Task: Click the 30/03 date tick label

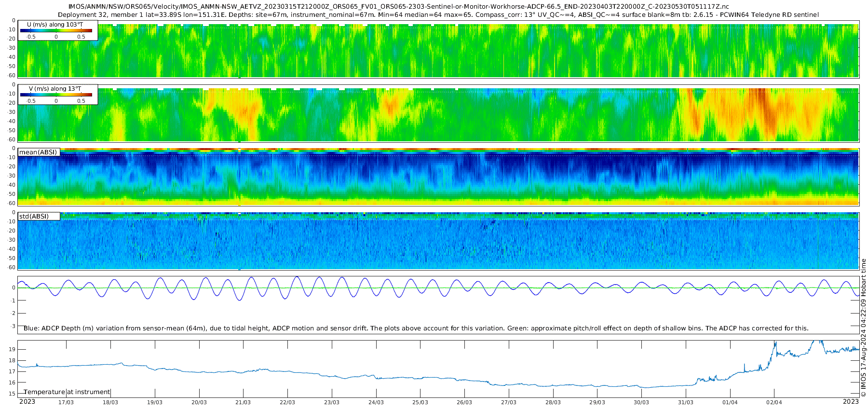Action: [641, 402]
